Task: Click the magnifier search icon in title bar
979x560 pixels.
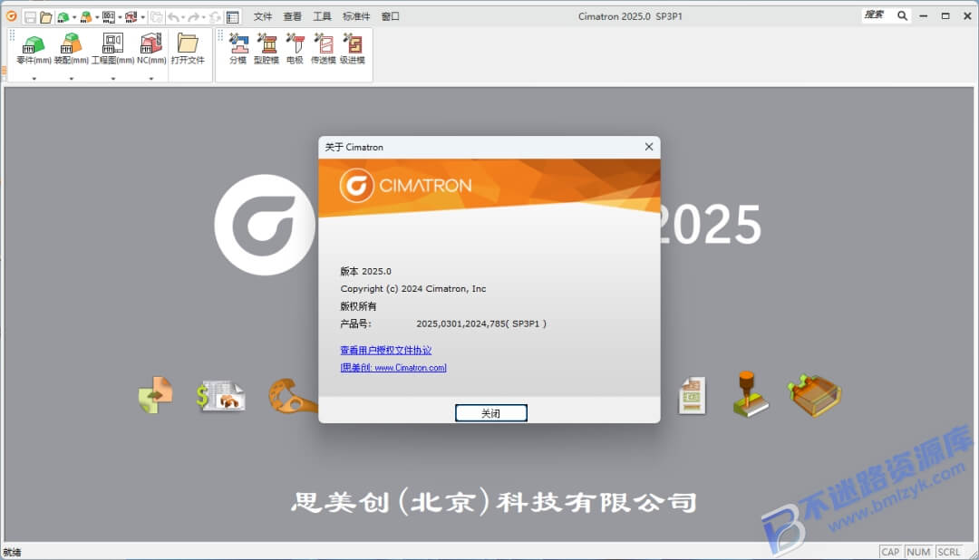Action: pos(902,15)
